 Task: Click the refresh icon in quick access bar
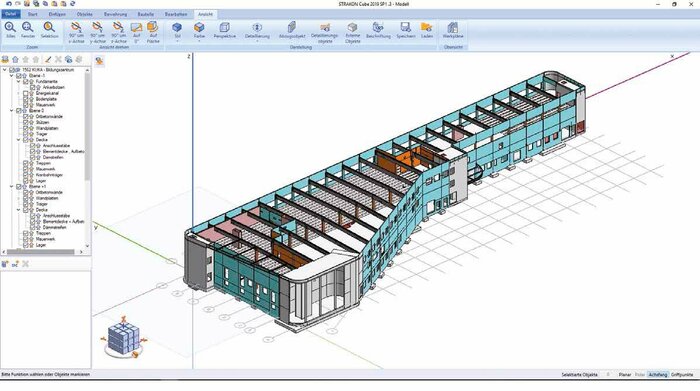click(72, 4)
